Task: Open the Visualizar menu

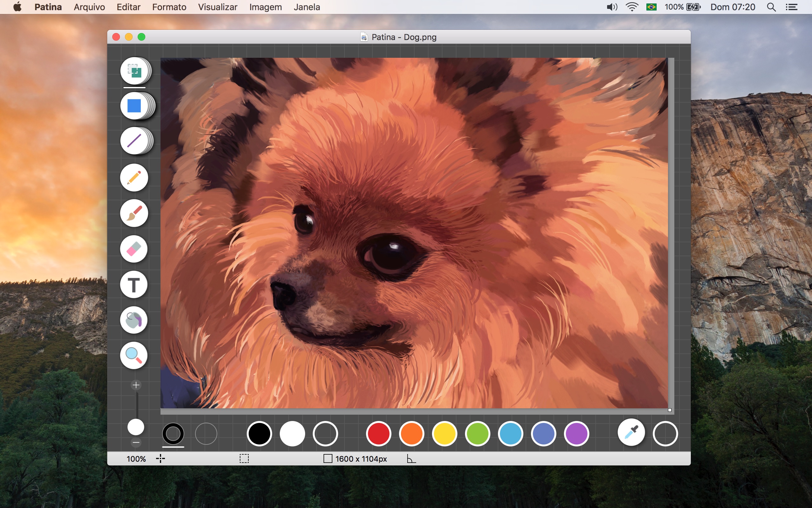Action: (x=217, y=7)
